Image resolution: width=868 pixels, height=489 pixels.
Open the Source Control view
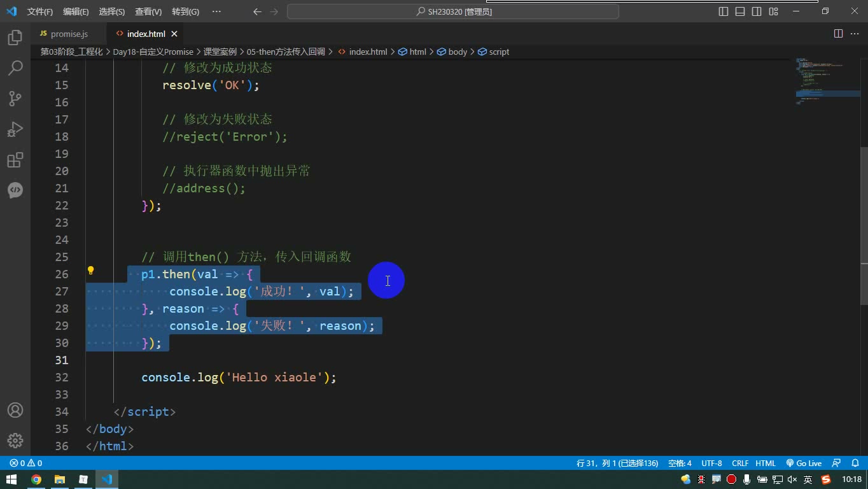click(15, 99)
